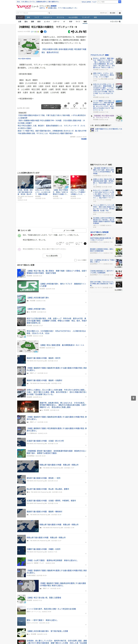The width and height of the screenshot is (138, 644).
Task: Click the マイページ button
Action: [103, 13]
